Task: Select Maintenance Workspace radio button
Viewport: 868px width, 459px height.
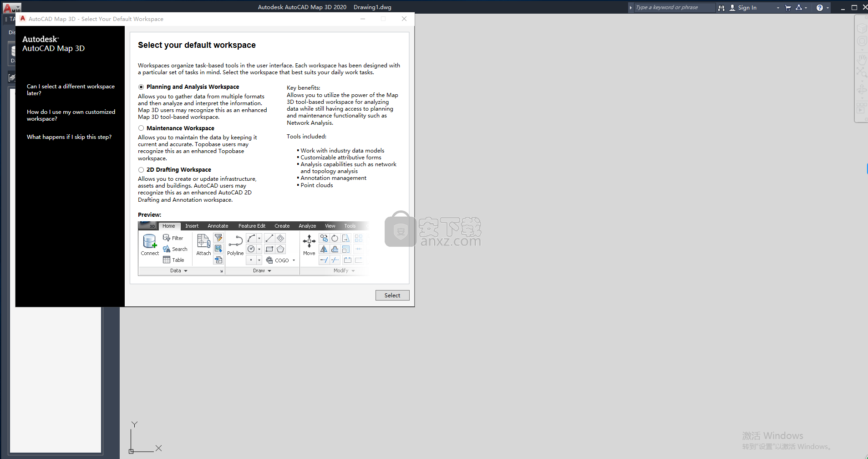Action: click(141, 128)
